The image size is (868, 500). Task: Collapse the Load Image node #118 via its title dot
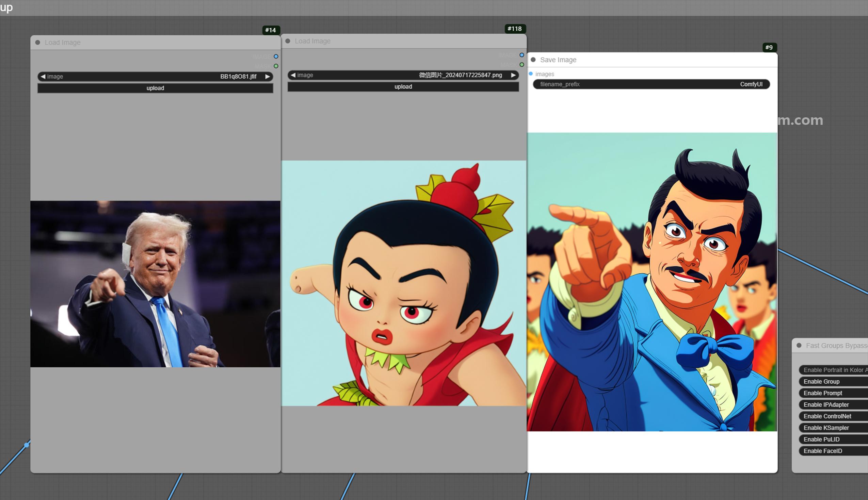coord(288,41)
